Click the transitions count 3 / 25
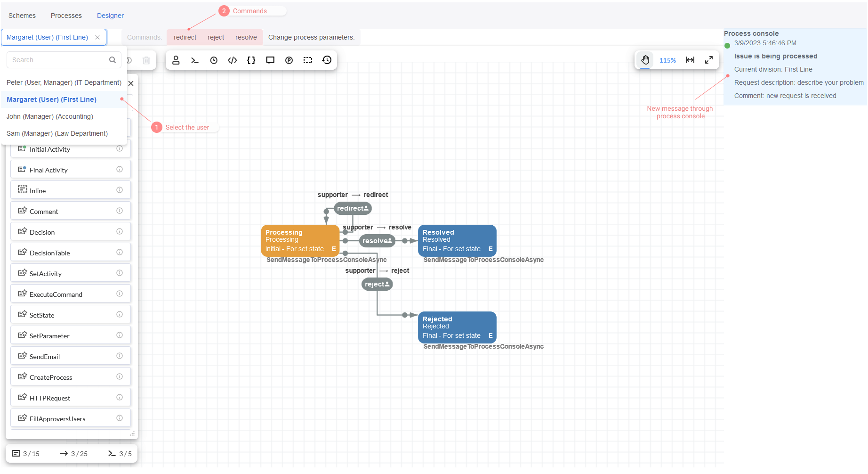Image resolution: width=868 pixels, height=474 pixels. (x=74, y=454)
